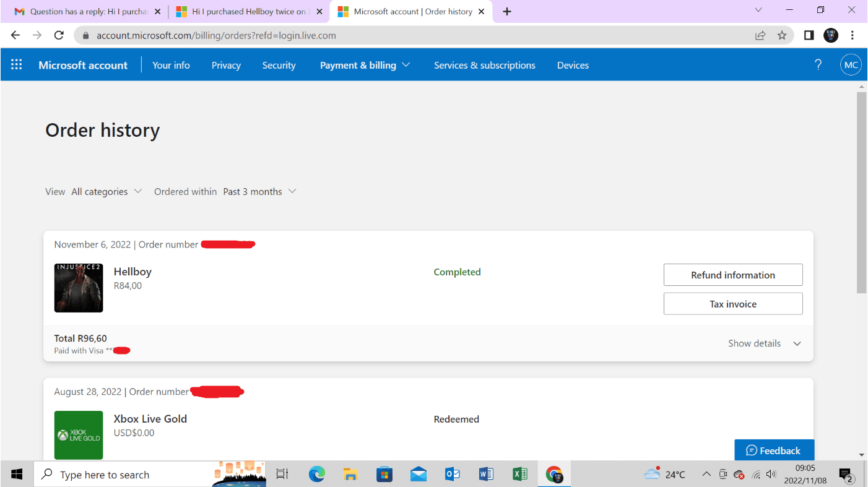This screenshot has height=487, width=868.
Task: View site information lock icon
Action: [86, 35]
